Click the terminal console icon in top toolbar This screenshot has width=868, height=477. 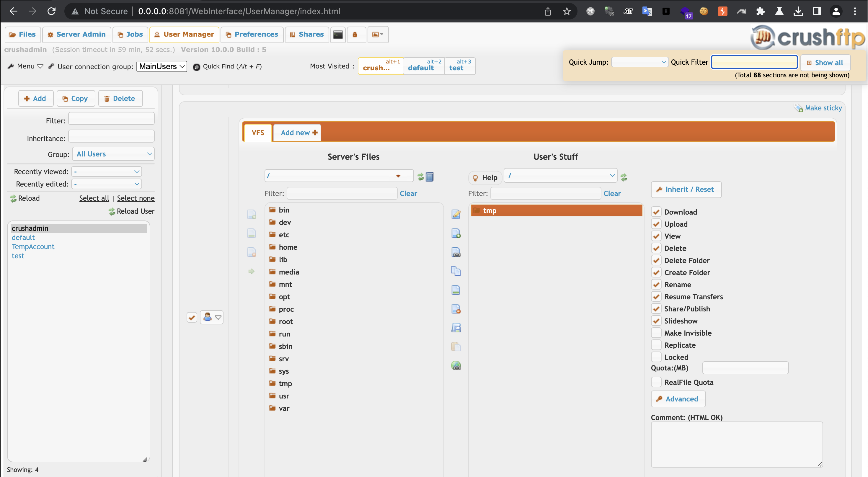[338, 34]
